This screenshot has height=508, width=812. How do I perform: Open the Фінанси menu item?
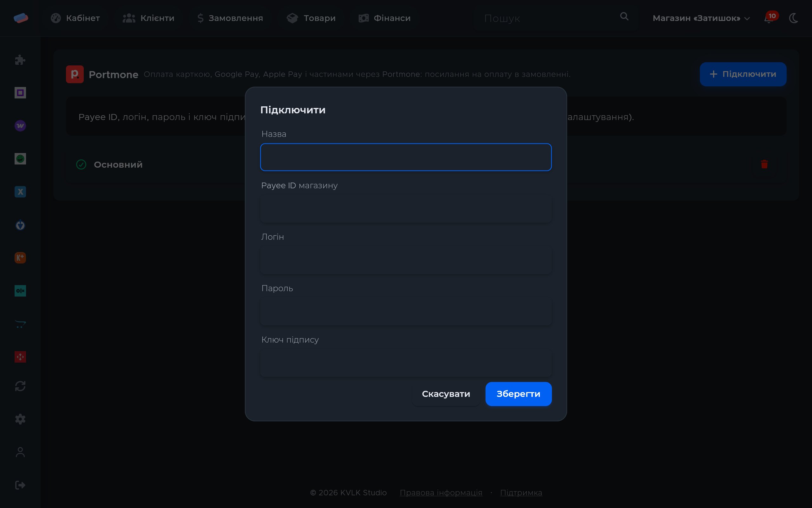[x=384, y=18]
